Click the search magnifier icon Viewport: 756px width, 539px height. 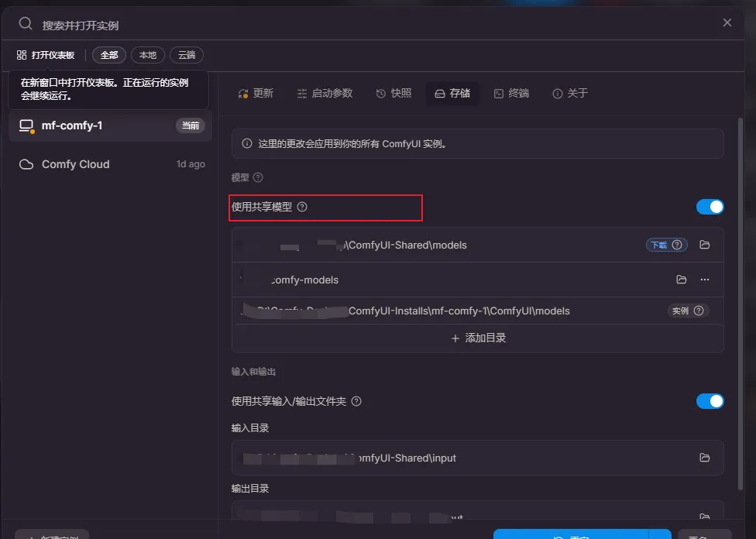(26, 23)
